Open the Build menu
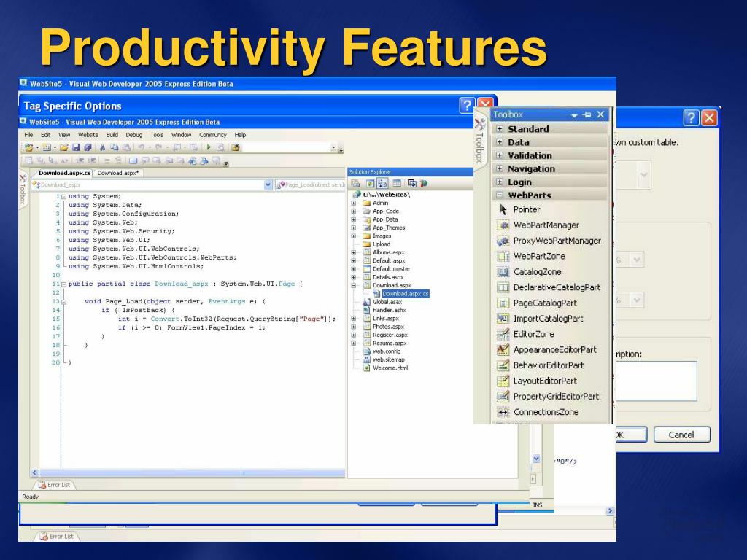The width and height of the screenshot is (747, 560). click(112, 135)
